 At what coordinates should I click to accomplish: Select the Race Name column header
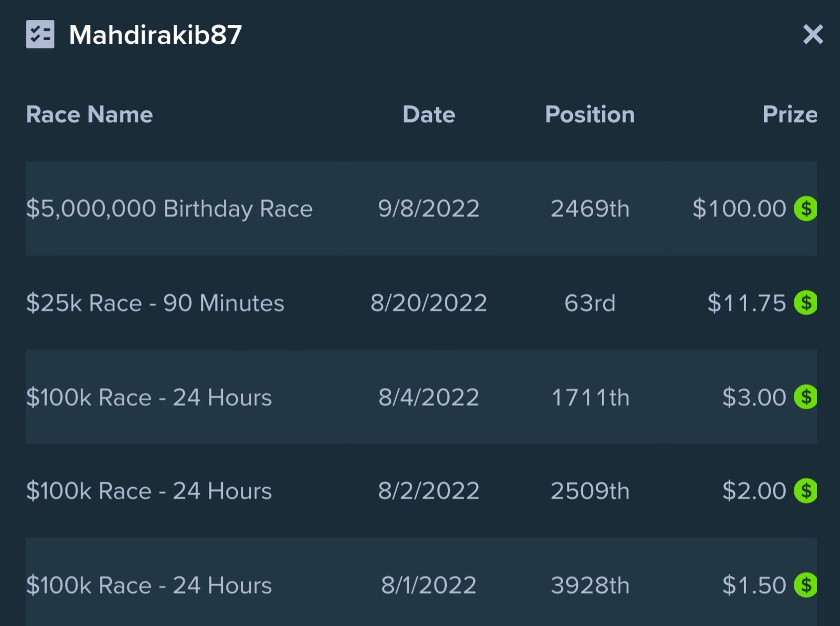click(89, 114)
